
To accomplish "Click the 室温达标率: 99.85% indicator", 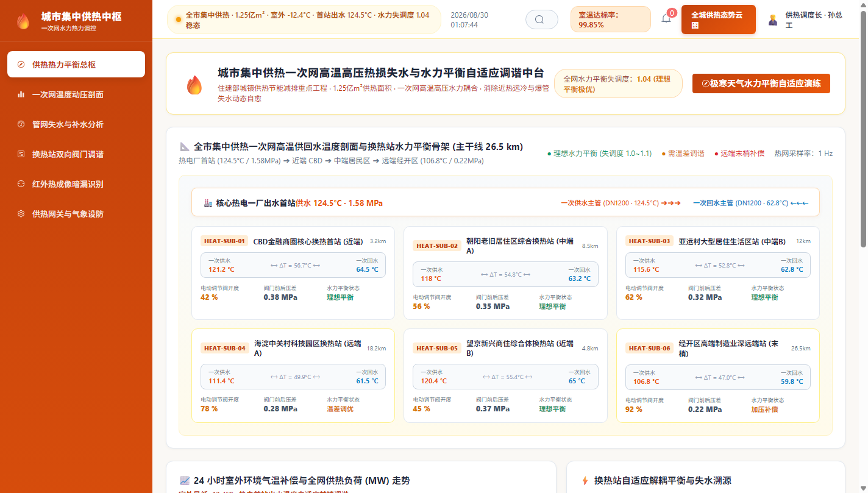I will [x=611, y=20].
